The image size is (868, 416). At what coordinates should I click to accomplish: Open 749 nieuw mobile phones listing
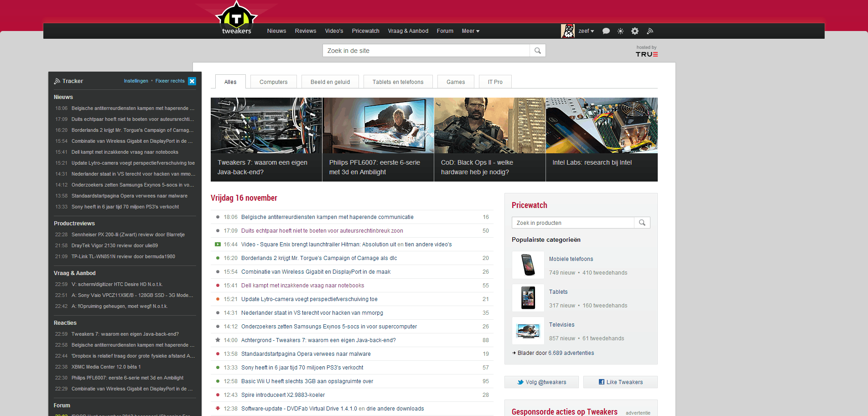pyautogui.click(x=562, y=273)
